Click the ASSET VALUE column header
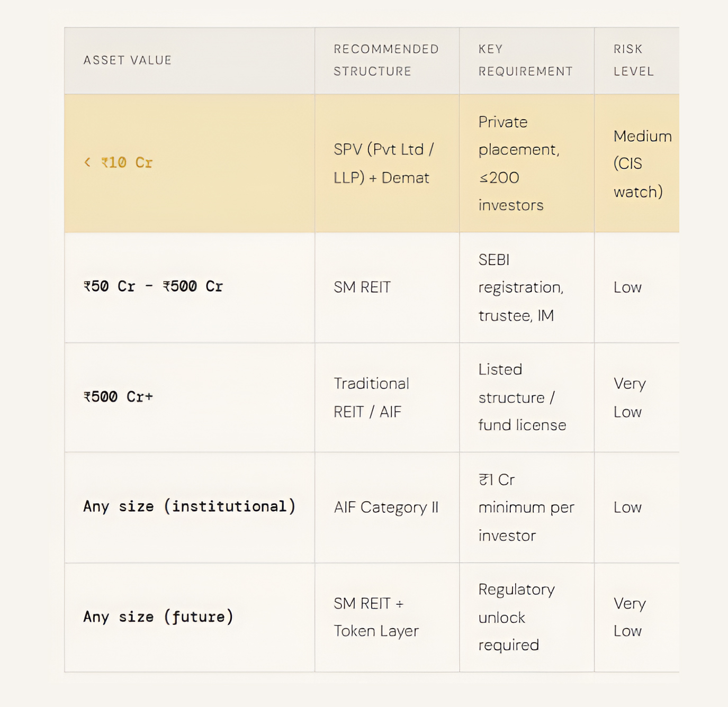Screen dimensions: 728x707 coord(127,60)
